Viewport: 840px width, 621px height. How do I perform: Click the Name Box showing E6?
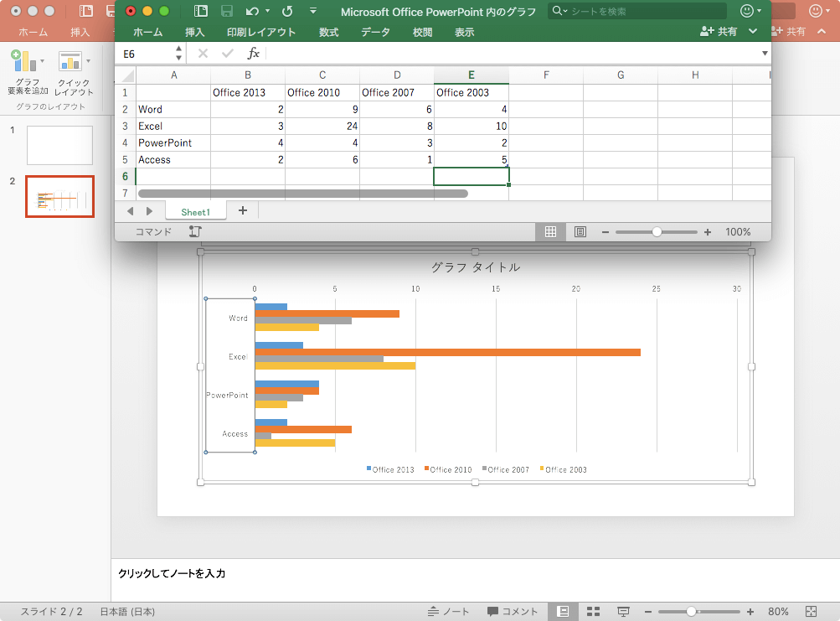(146, 54)
